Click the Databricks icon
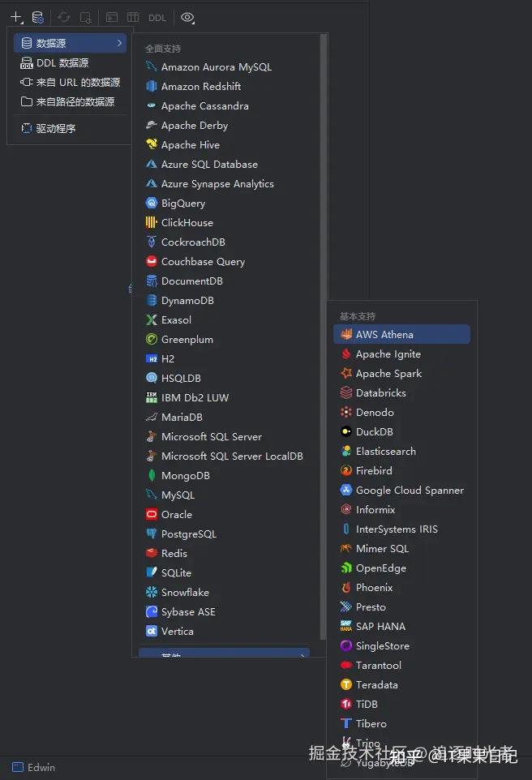Viewport: 532px width, 780px height. pos(345,392)
